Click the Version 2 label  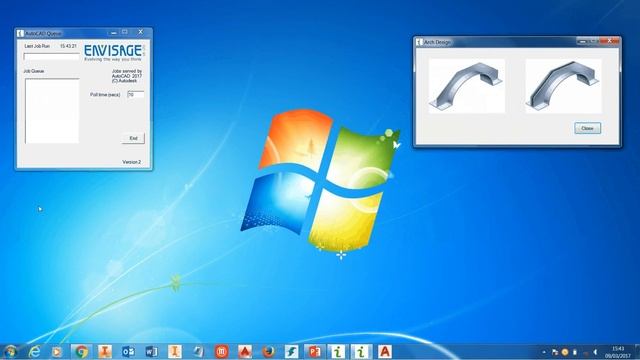131,162
